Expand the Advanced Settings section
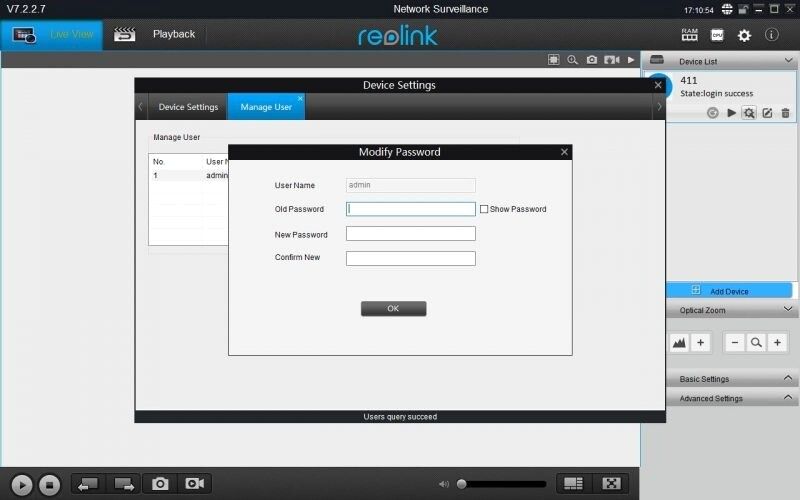The width and height of the screenshot is (800, 500). 788,398
